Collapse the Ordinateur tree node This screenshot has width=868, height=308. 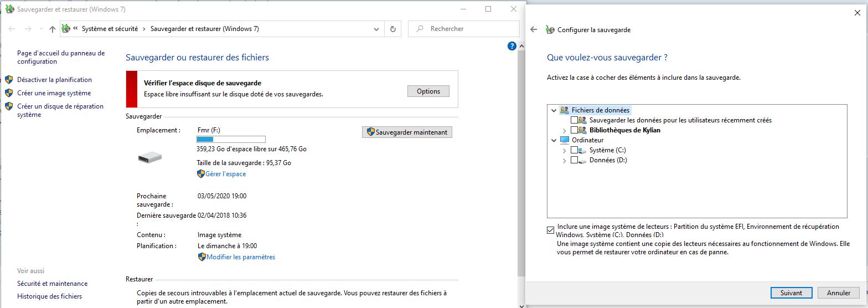point(554,140)
